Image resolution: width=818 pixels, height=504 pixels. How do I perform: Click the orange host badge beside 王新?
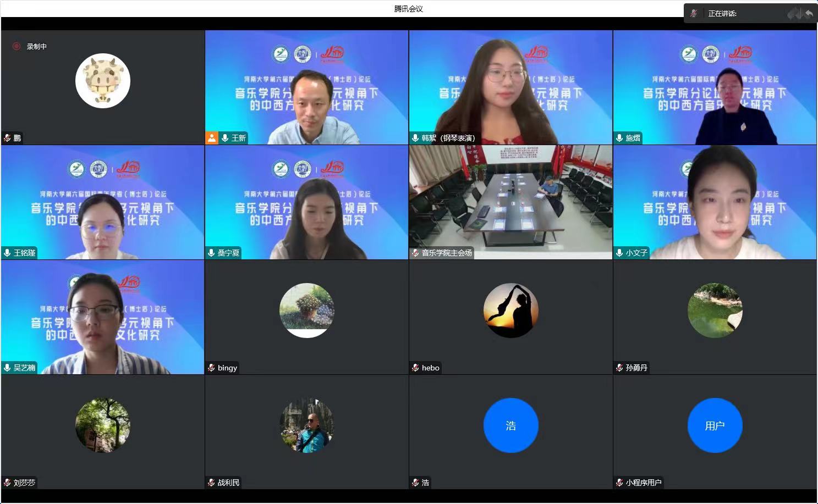tap(212, 138)
